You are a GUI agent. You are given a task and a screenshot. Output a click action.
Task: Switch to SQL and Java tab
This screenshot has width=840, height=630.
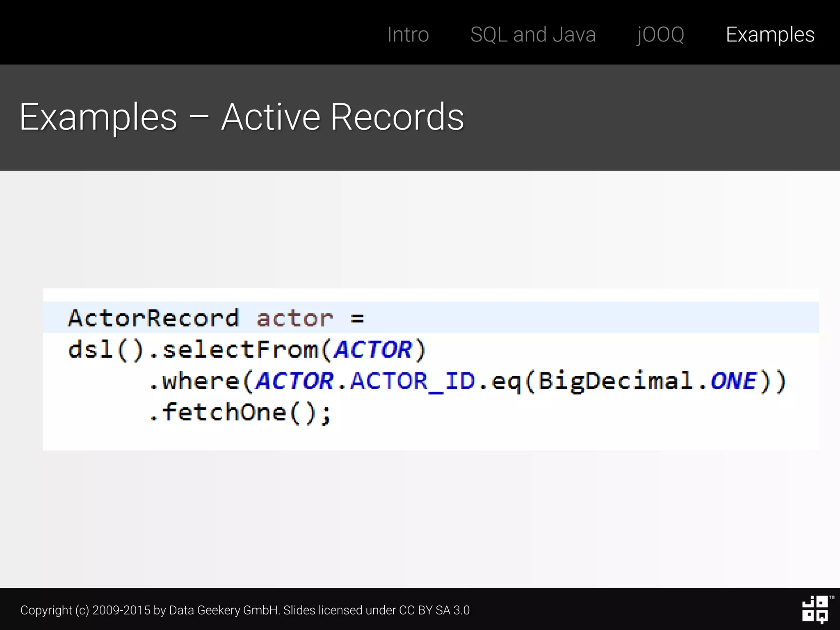click(x=533, y=34)
